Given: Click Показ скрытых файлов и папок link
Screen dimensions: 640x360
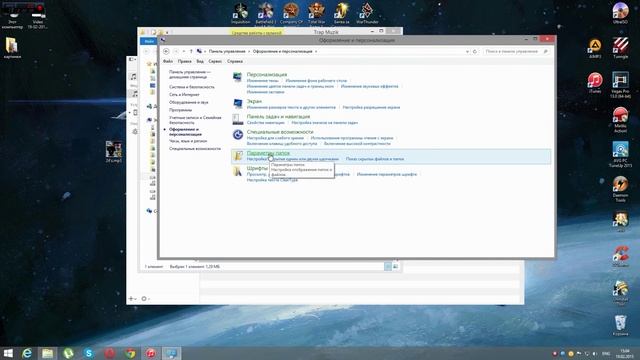Looking at the screenshot, I should pyautogui.click(x=375, y=159).
